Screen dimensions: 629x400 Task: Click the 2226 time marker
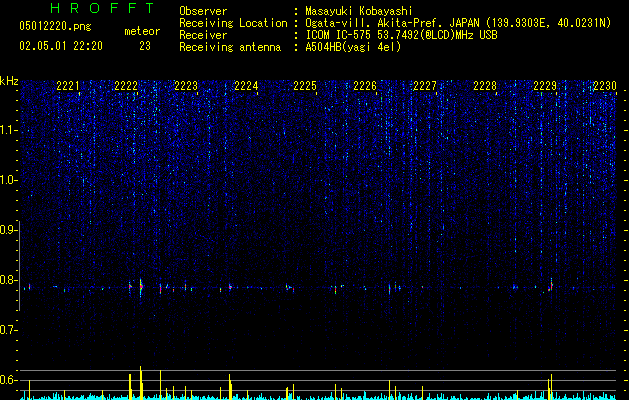point(365,86)
